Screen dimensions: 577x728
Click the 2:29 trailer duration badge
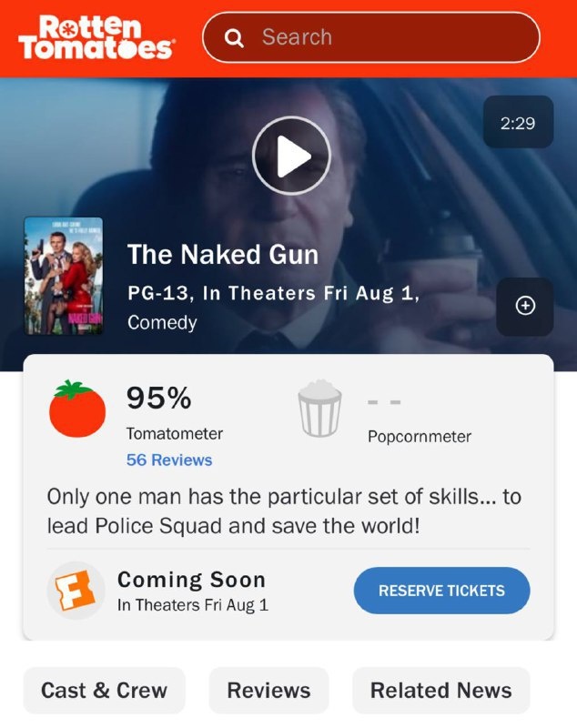518,123
